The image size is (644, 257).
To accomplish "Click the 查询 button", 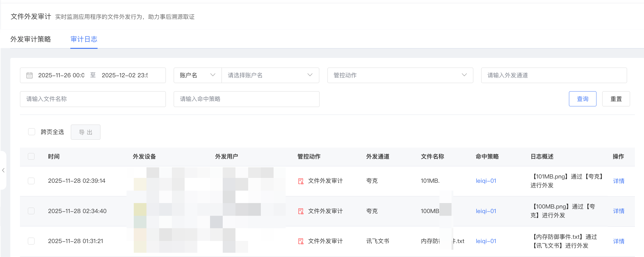I will 582,99.
